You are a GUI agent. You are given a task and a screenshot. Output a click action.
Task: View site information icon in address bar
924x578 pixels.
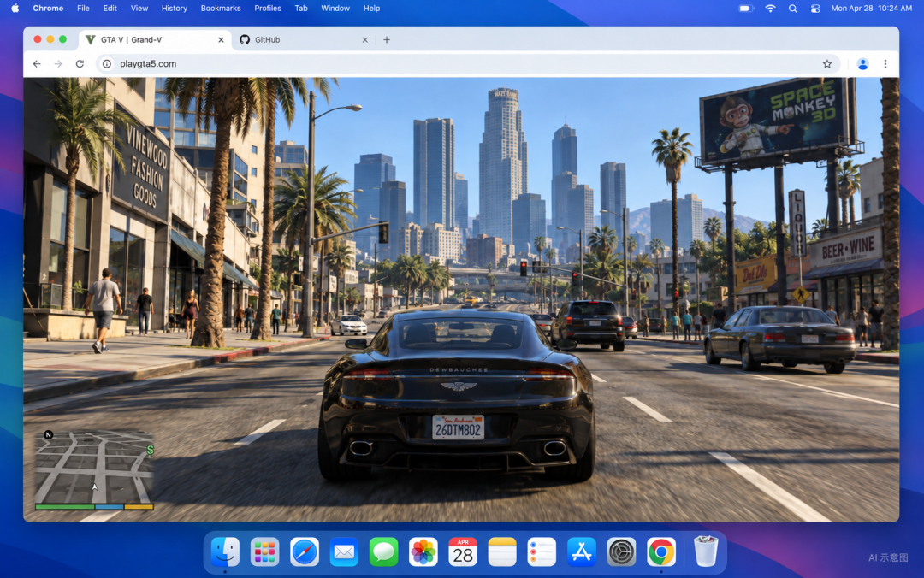point(107,63)
